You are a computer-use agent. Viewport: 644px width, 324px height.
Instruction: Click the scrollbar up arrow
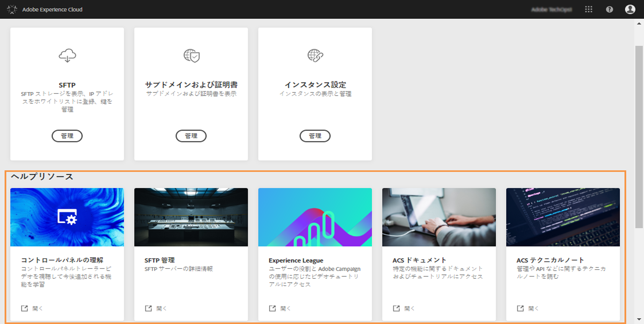639,23
